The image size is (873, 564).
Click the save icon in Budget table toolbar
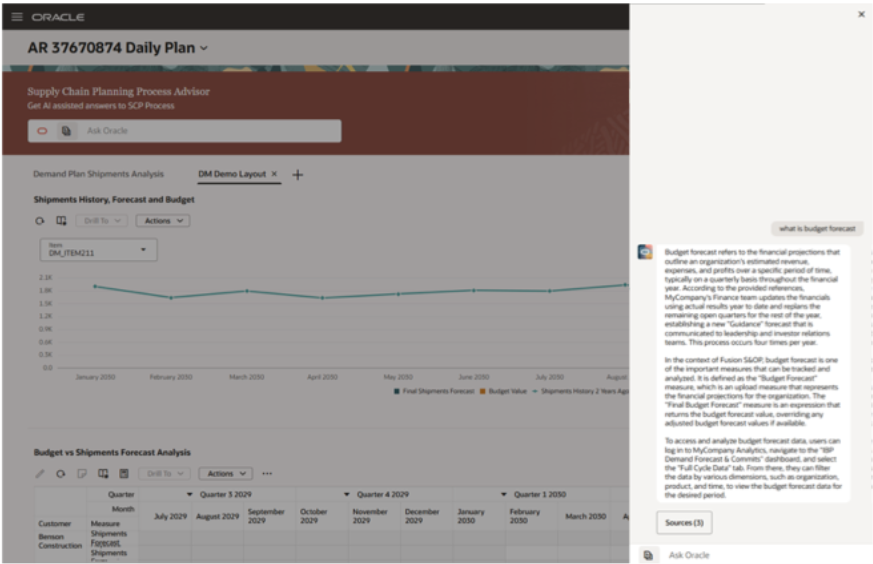click(x=124, y=474)
